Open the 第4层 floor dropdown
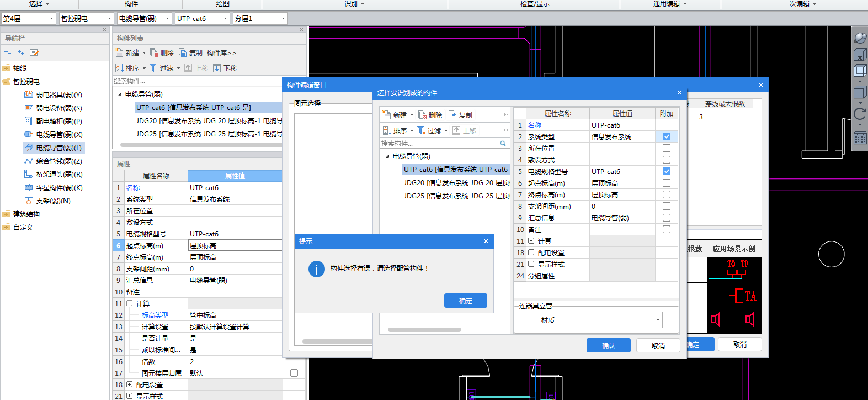The height and width of the screenshot is (400, 868). point(29,18)
